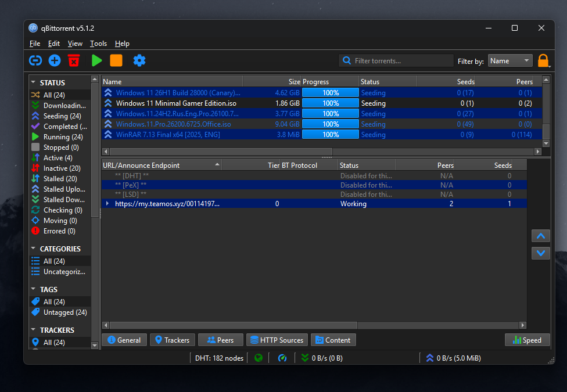Select the Active (4) filter
This screenshot has height=392, width=567.
pyautogui.click(x=60, y=157)
